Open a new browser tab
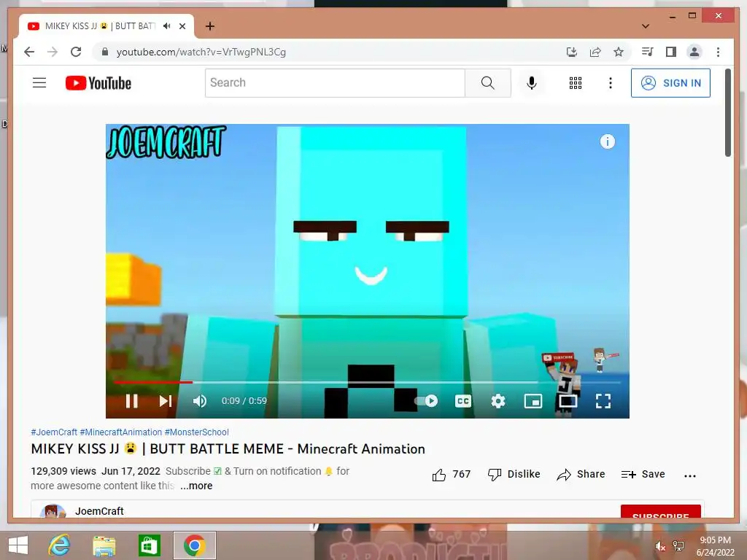Viewport: 747px width, 560px height. pos(209,26)
